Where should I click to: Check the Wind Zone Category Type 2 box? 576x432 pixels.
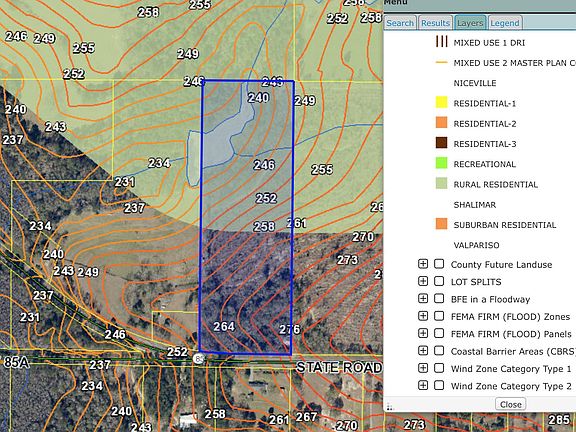point(439,385)
